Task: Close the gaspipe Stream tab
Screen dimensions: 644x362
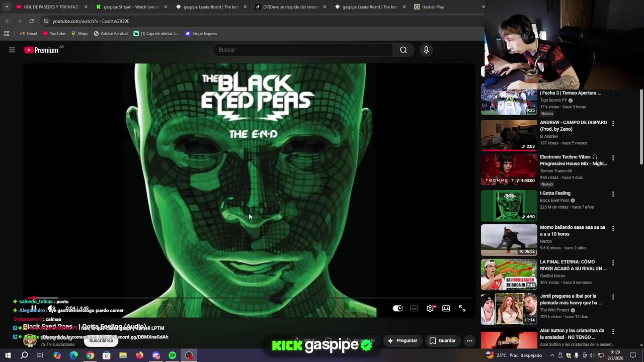Action: point(166,7)
